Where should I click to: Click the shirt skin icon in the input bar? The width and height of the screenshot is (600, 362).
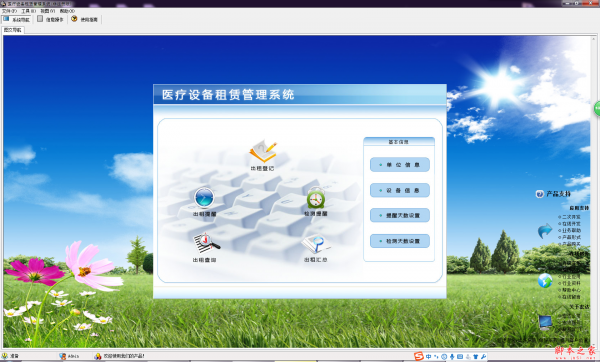476,357
